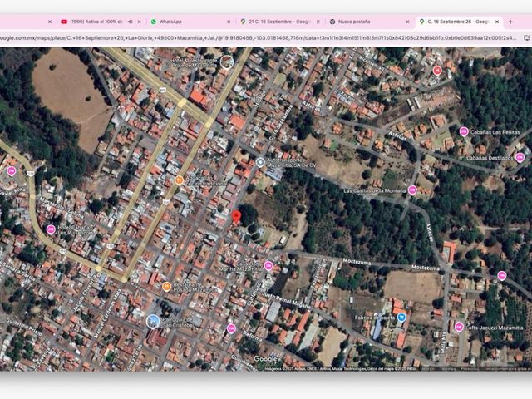Click Lofts Jacuzzi Mazamitla pin
This screenshot has height=399, width=532.
tap(459, 328)
